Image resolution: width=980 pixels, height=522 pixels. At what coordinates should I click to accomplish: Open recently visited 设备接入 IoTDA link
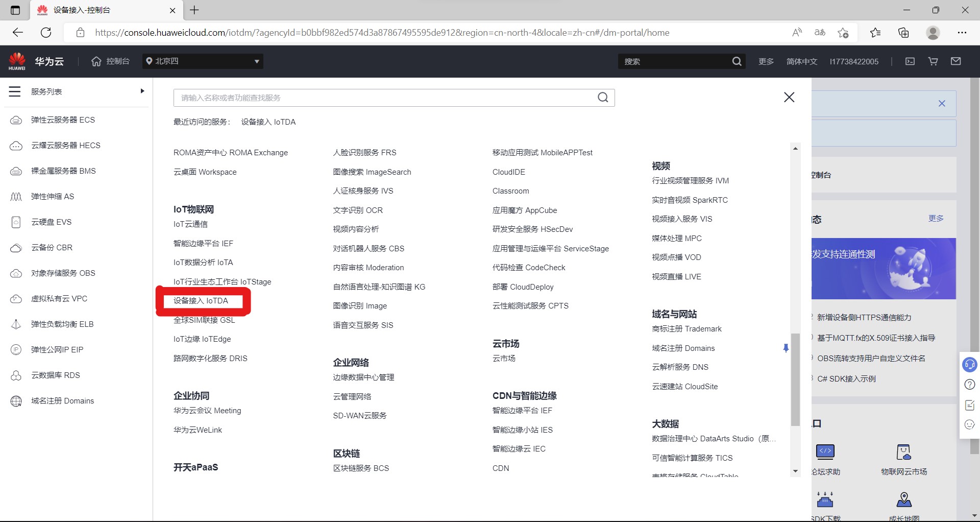click(x=268, y=122)
